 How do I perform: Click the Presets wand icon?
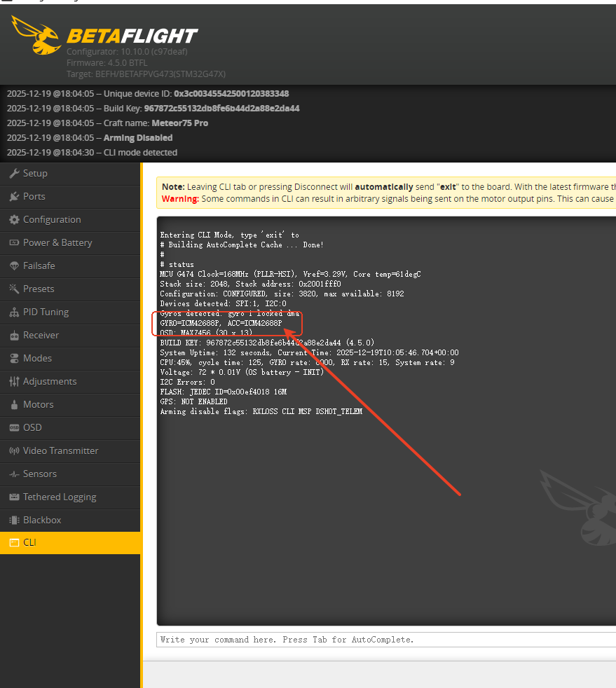(15, 289)
